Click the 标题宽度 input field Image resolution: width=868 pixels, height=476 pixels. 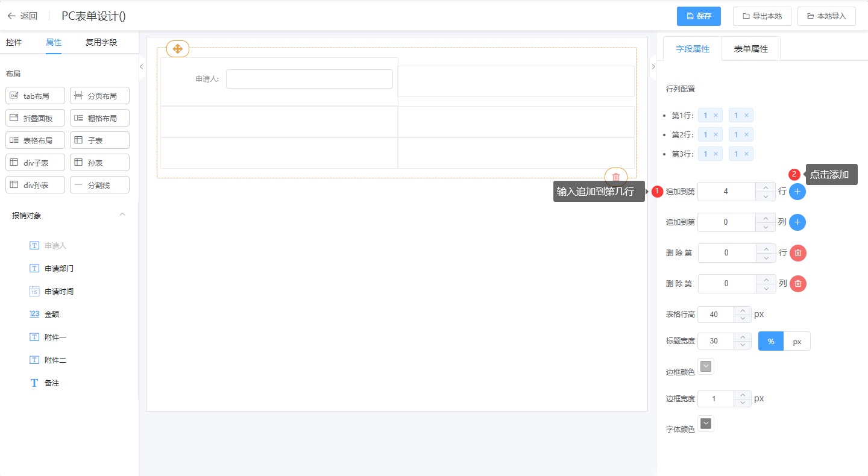click(715, 341)
